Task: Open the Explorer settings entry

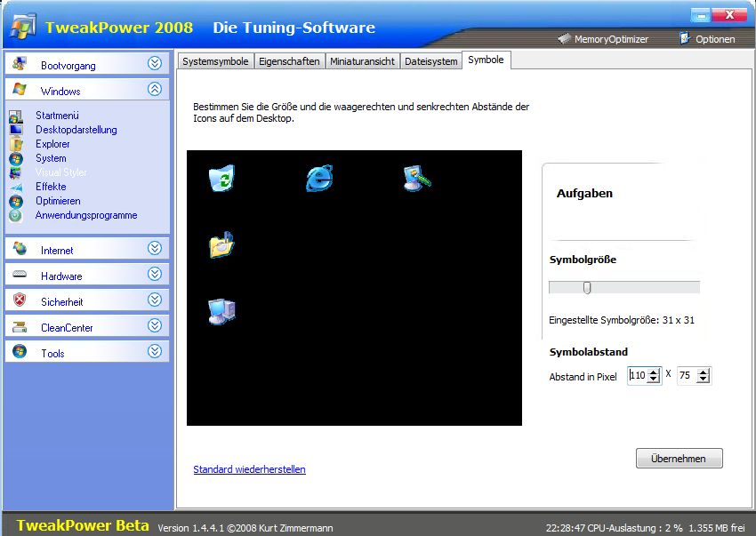Action: [52, 144]
